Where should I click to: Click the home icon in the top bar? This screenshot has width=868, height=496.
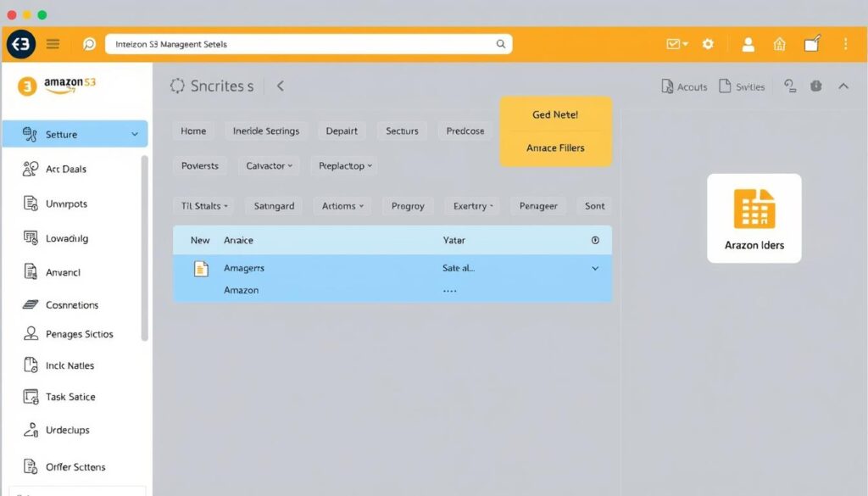(779, 44)
